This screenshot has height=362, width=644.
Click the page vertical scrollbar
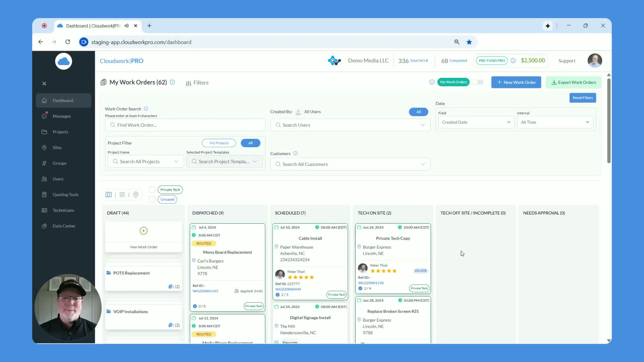[609, 121]
